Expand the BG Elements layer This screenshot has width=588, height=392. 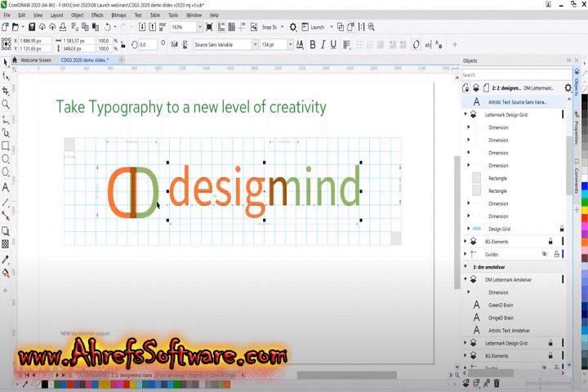click(465, 241)
